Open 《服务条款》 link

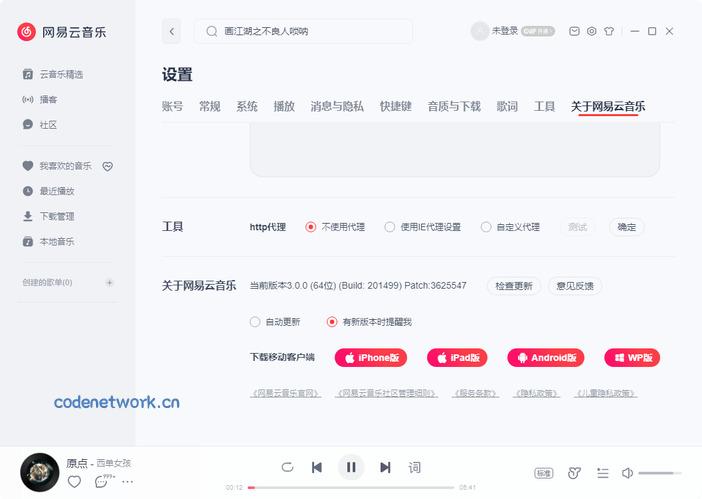[x=475, y=393]
